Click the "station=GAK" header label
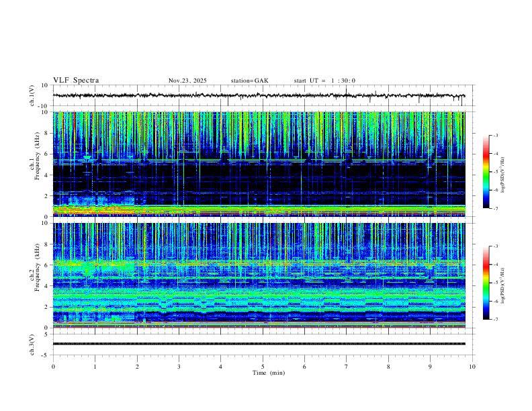This screenshot has height=411, width=532. 249,81
